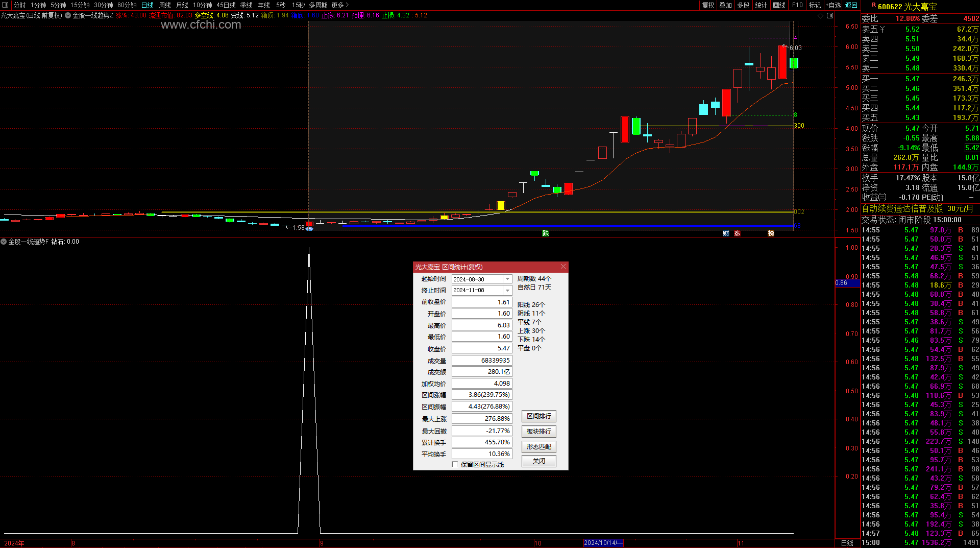Viewport: 980px width, 548px height.
Task: Select the 10分钟 period tab
Action: tap(203, 5)
